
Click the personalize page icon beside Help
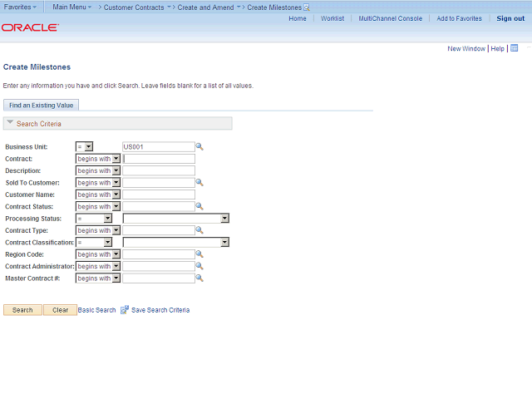coord(515,48)
